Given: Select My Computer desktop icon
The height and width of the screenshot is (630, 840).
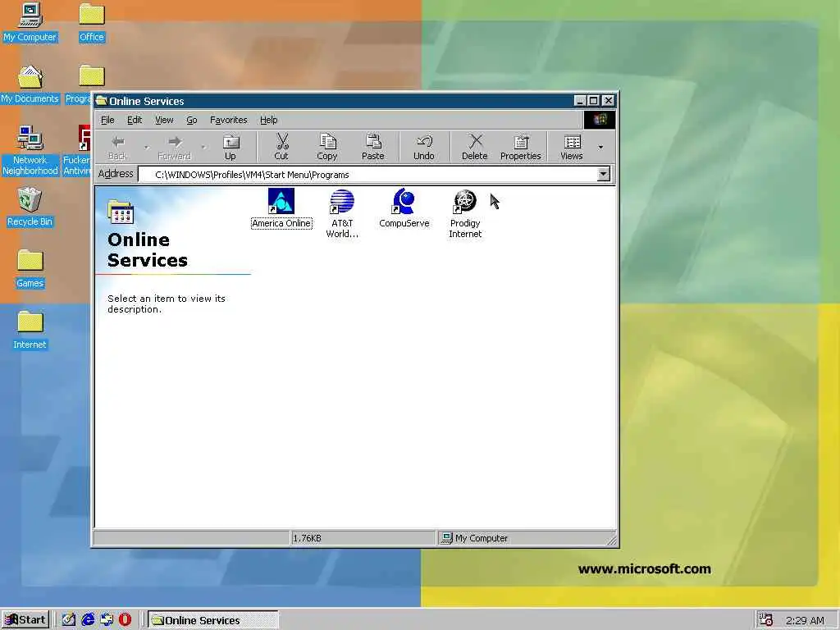Looking at the screenshot, I should click(30, 23).
